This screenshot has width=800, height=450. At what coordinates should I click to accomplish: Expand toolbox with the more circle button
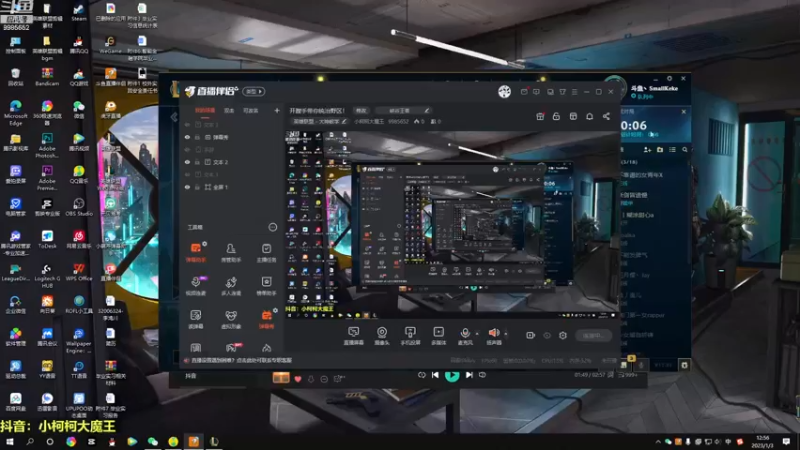[272, 227]
